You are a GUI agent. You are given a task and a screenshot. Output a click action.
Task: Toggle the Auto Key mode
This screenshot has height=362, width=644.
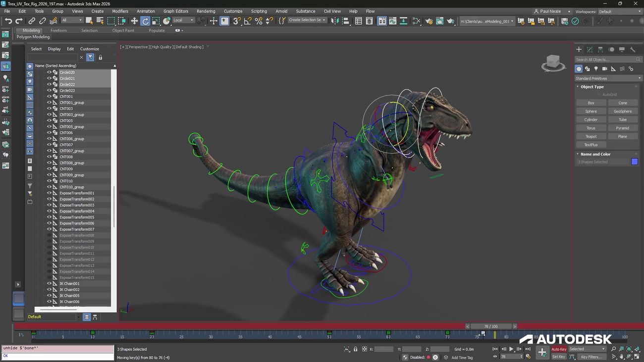pyautogui.click(x=559, y=349)
